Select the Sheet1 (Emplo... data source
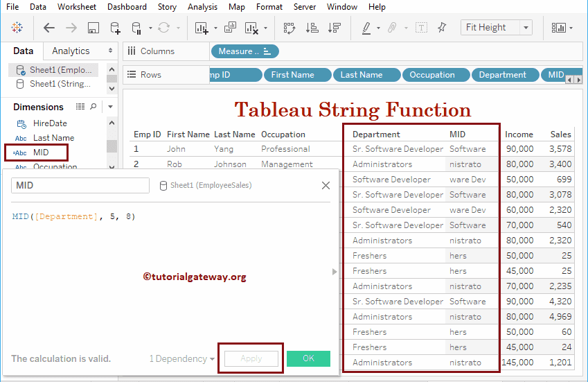Screen dimensions: 588x382 point(53,70)
